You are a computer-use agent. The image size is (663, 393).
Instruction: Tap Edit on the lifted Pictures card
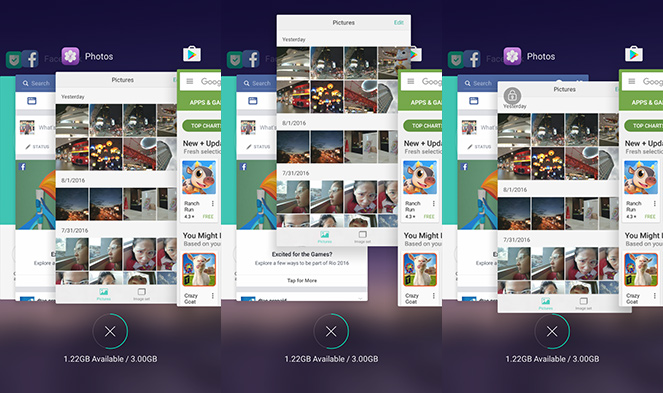point(399,23)
